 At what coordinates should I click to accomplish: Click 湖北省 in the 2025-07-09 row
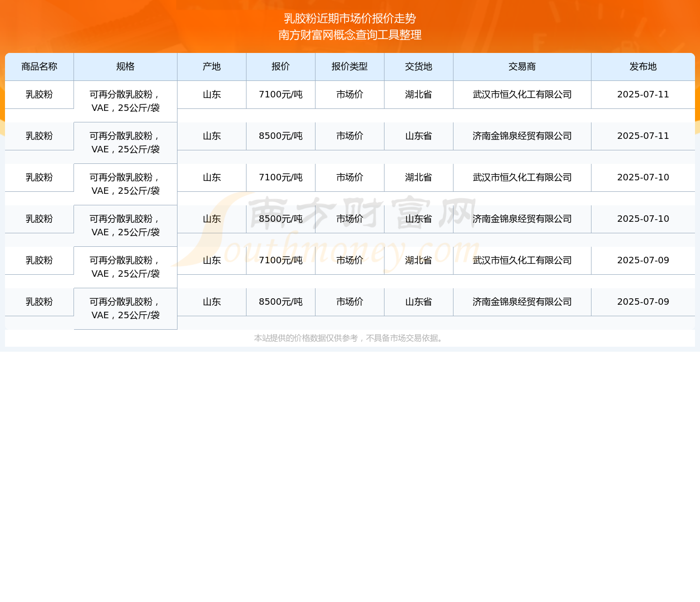coord(419,260)
